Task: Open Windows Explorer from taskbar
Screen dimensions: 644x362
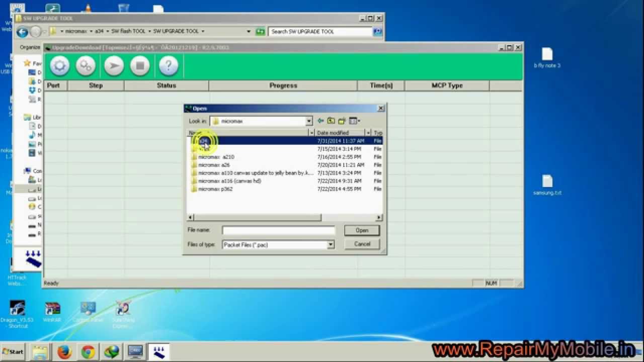Action: pyautogui.click(x=41, y=352)
